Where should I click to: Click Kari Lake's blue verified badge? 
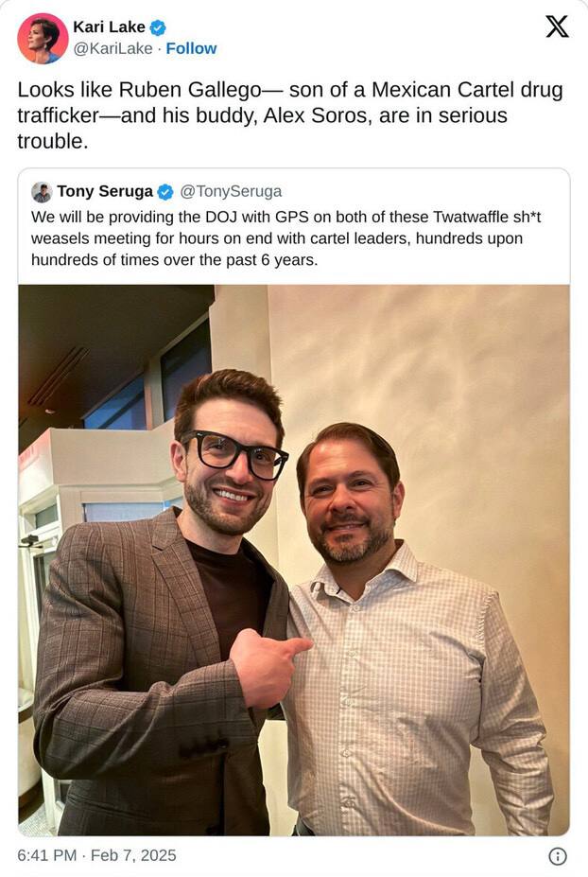pos(158,28)
